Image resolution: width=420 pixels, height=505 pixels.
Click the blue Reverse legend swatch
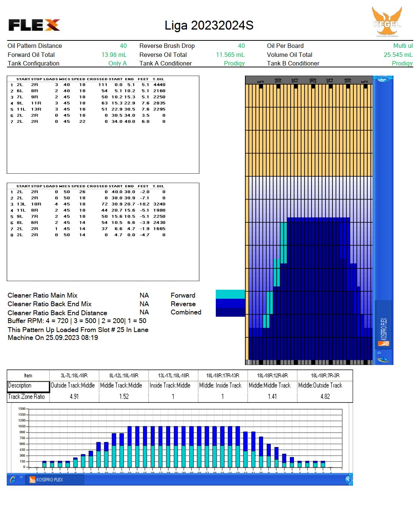[x=230, y=303]
